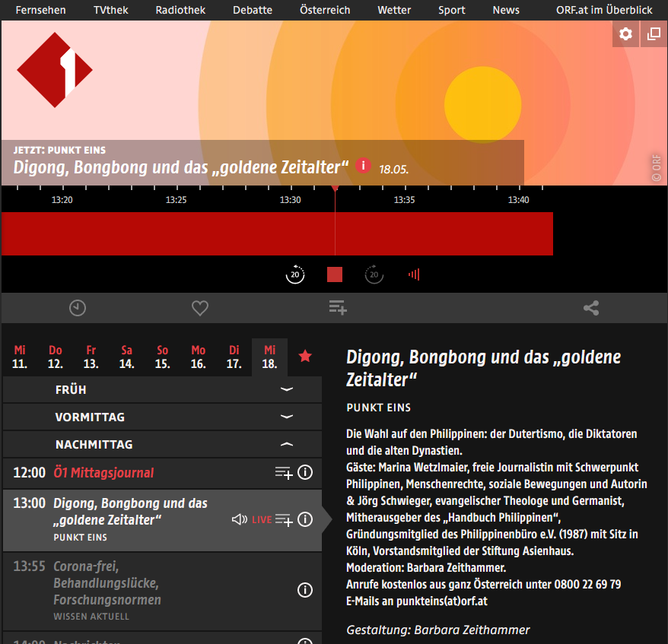Add Ö1 Mittagsjournal to playlist
The width and height of the screenshot is (668, 644).
point(284,472)
